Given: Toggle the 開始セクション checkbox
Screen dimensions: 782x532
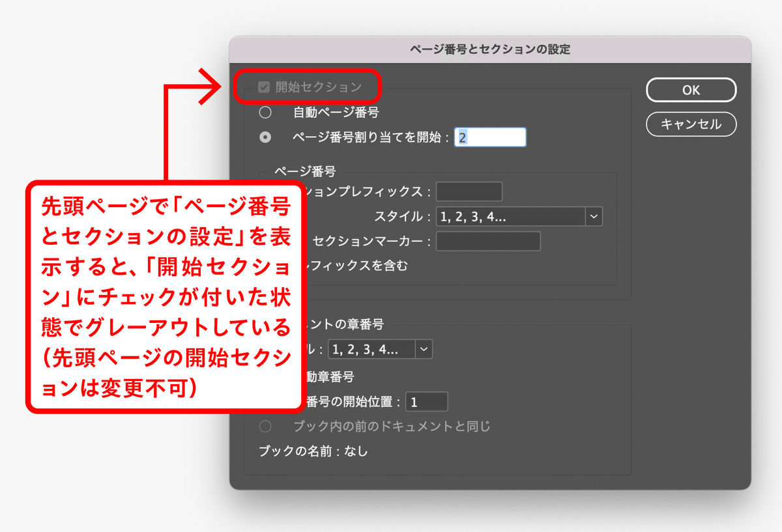Looking at the screenshot, I should [264, 87].
